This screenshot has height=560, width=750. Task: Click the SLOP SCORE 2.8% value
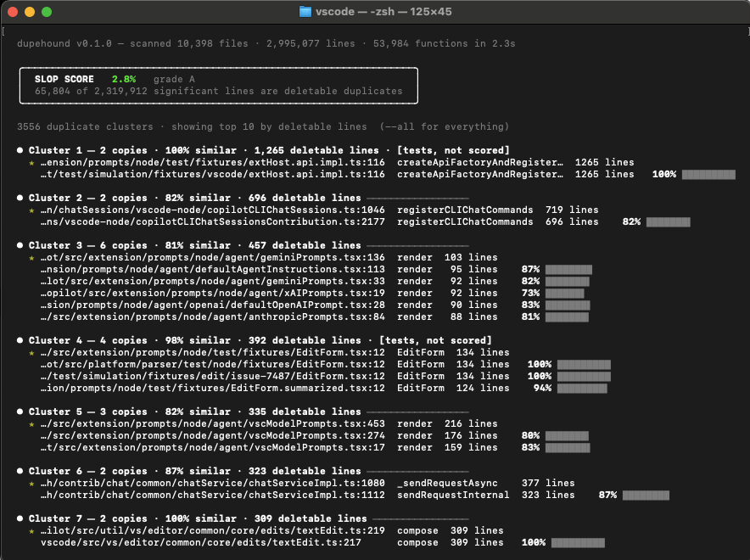click(124, 80)
